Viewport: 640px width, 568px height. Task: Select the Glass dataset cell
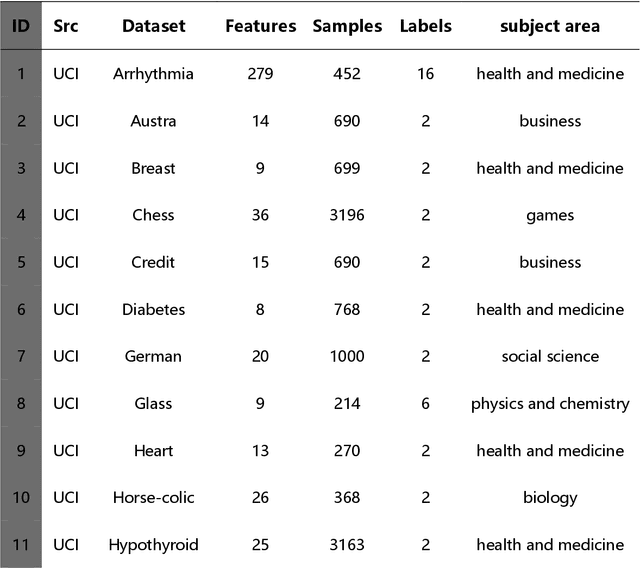pos(153,403)
